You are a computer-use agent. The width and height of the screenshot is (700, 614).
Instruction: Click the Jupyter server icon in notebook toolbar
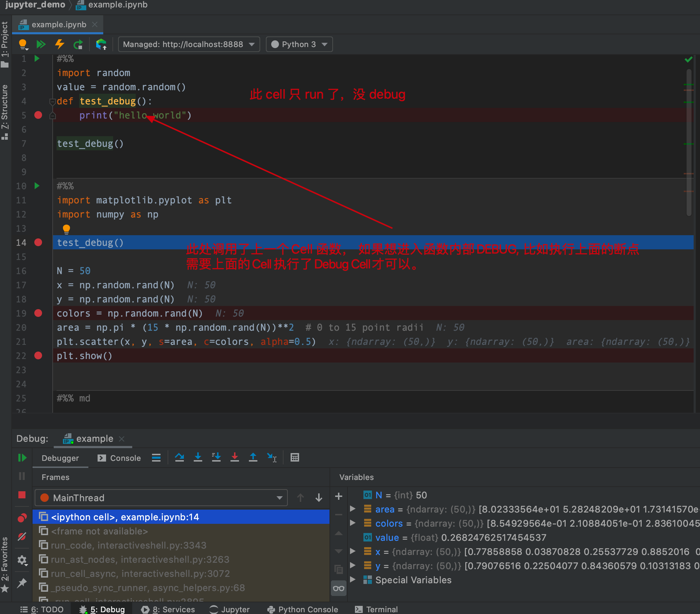(x=101, y=44)
